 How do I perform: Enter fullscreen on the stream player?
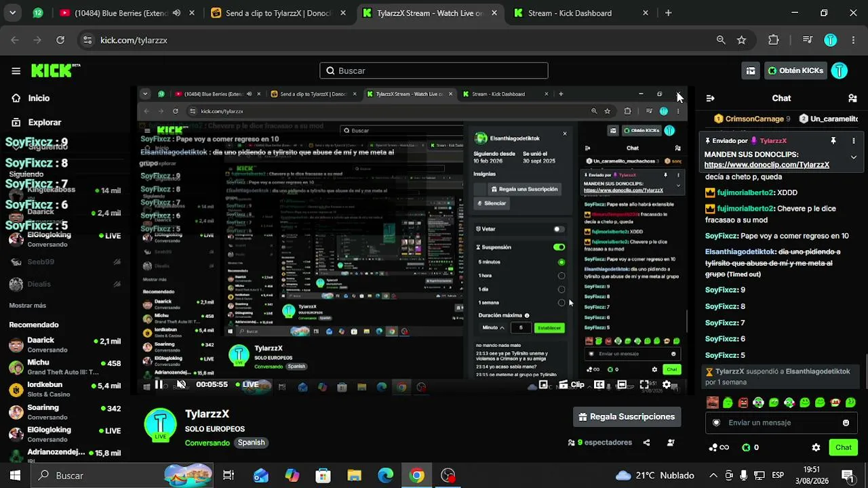tap(644, 384)
